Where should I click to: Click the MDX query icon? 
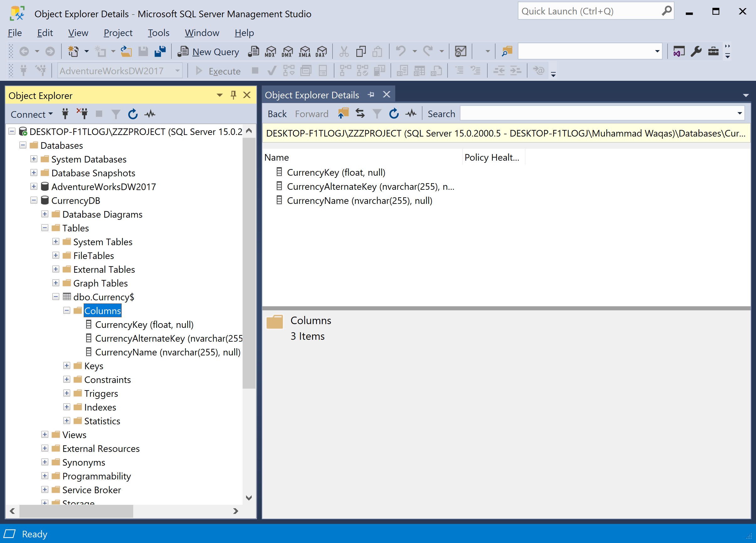270,52
